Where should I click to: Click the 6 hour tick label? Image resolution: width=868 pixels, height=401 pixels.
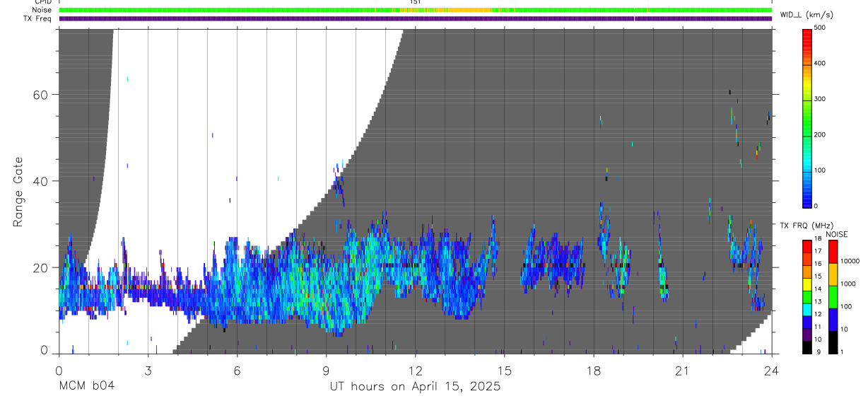[237, 370]
